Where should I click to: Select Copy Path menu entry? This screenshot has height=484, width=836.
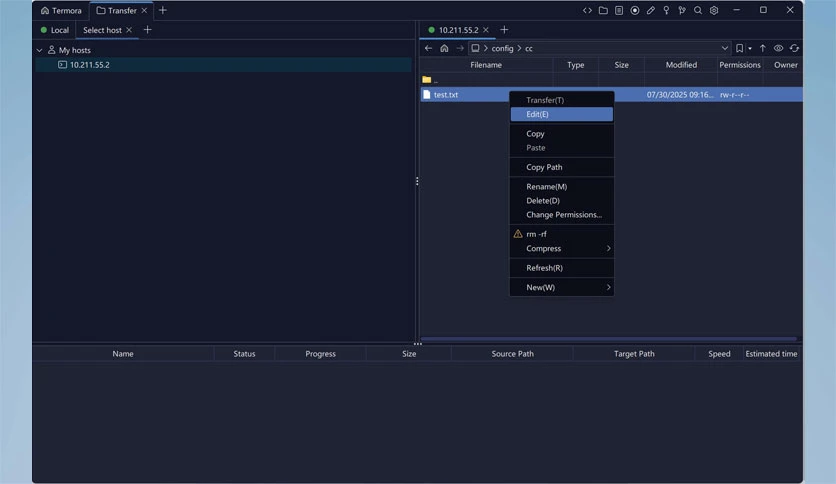tap(562, 167)
